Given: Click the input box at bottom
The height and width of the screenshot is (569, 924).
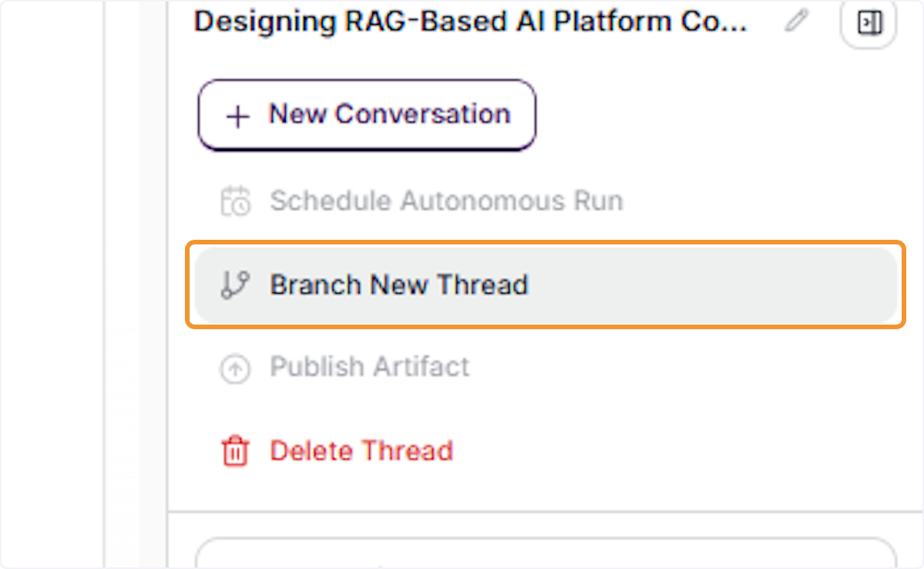Looking at the screenshot, I should [x=546, y=554].
